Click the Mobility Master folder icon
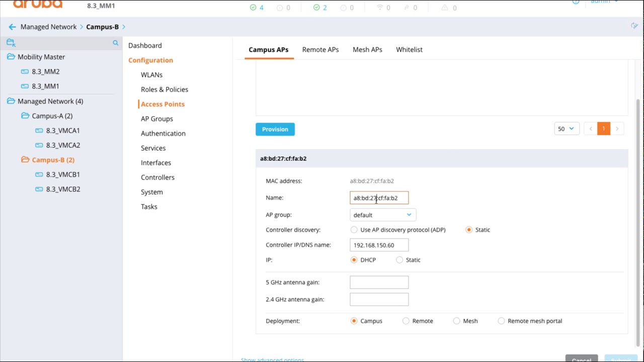The height and width of the screenshot is (362, 644). (x=11, y=57)
